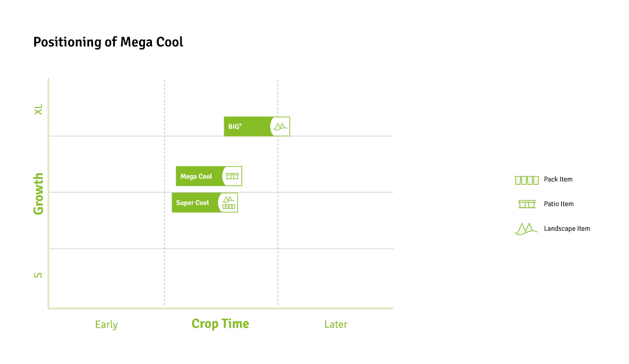
Task: Click the Later crop time label
Action: point(336,324)
